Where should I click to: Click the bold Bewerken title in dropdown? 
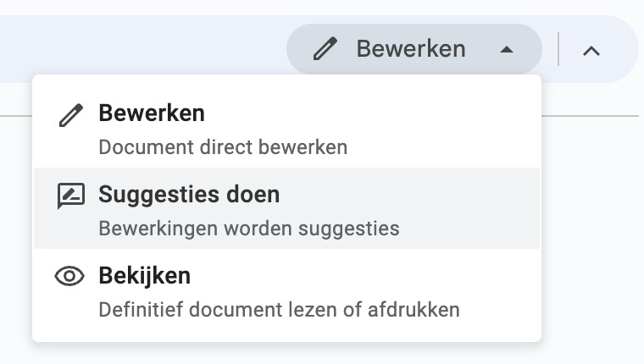(152, 113)
